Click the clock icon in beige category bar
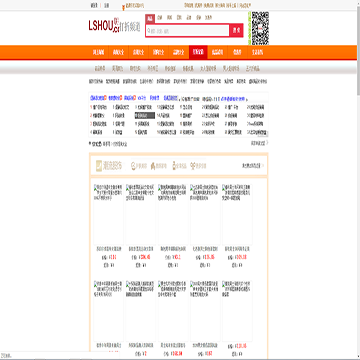The height and width of the screenshot is (360, 360). point(134,166)
